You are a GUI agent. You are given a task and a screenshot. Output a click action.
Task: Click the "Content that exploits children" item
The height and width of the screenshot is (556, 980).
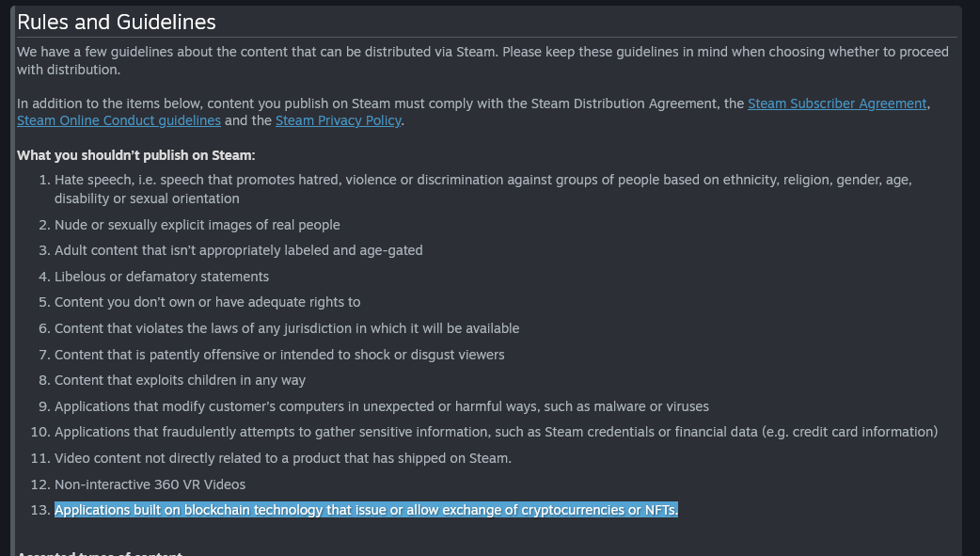(x=180, y=380)
